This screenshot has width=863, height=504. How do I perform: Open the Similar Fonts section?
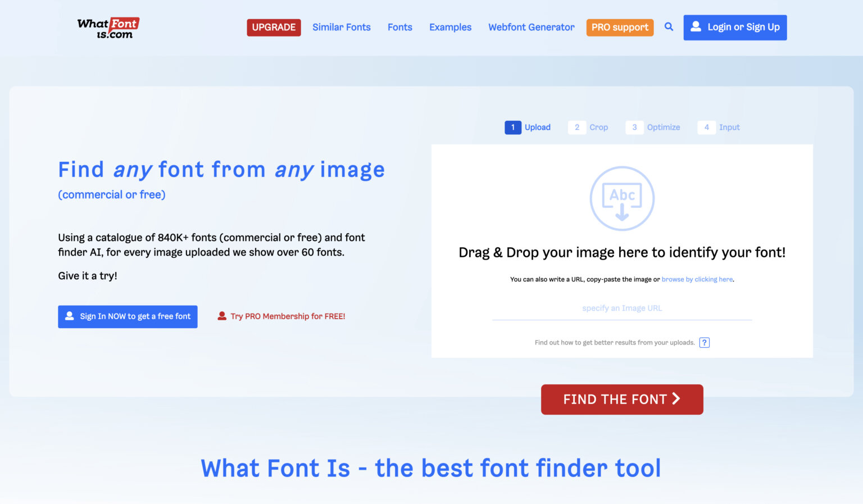[x=342, y=27]
